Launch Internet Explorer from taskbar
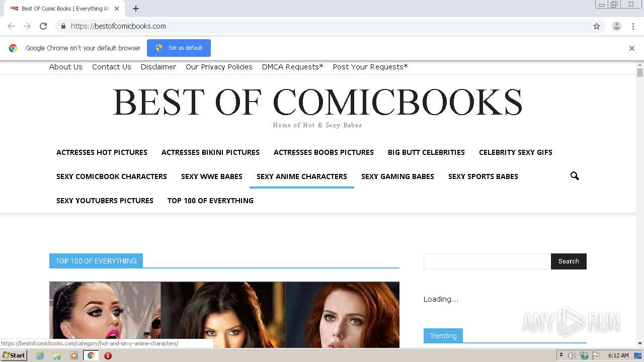The height and width of the screenshot is (362, 644). tap(40, 355)
